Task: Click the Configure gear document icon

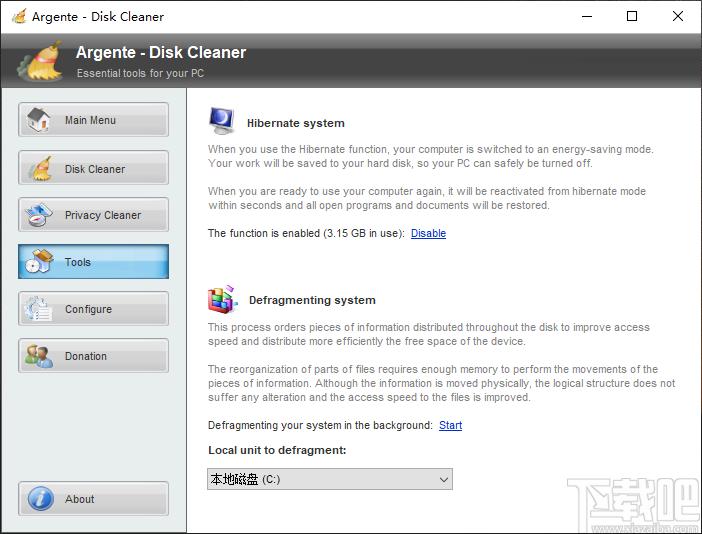Action: pos(39,308)
